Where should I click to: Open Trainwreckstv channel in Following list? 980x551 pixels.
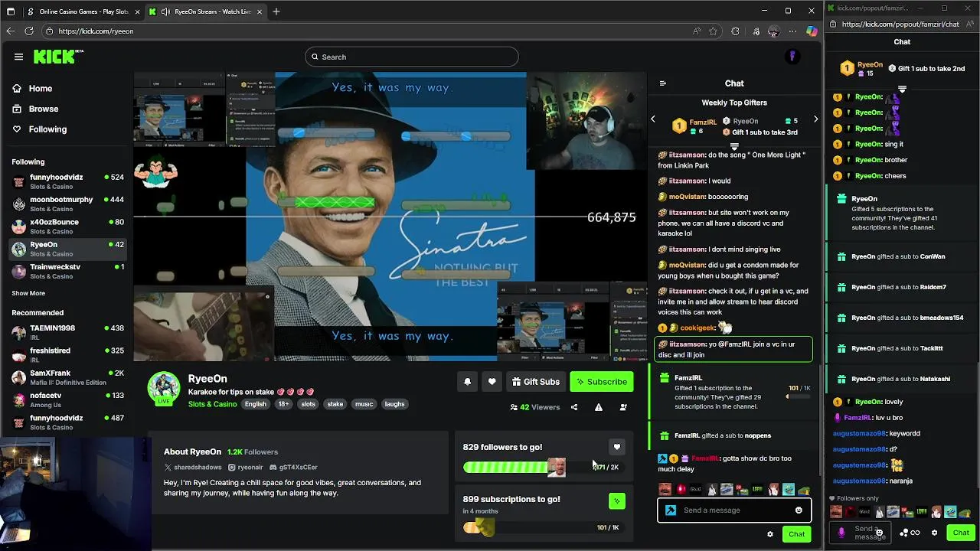(67, 271)
